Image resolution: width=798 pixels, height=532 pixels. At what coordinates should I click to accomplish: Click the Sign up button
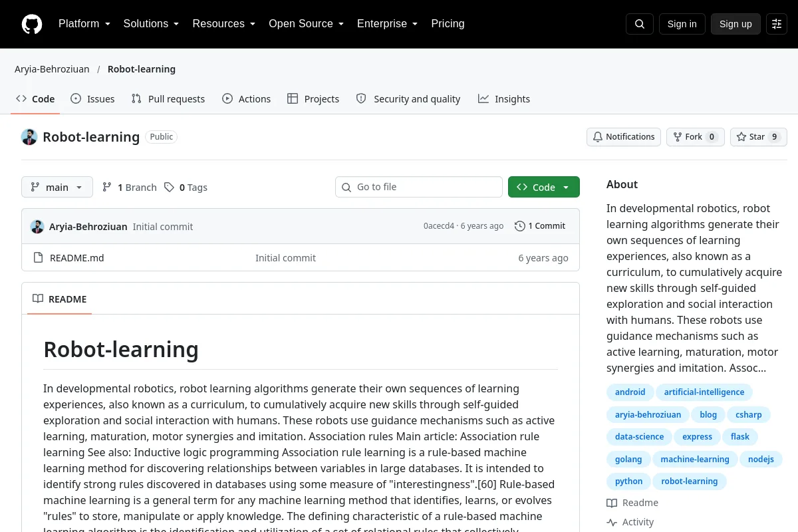[x=735, y=24]
